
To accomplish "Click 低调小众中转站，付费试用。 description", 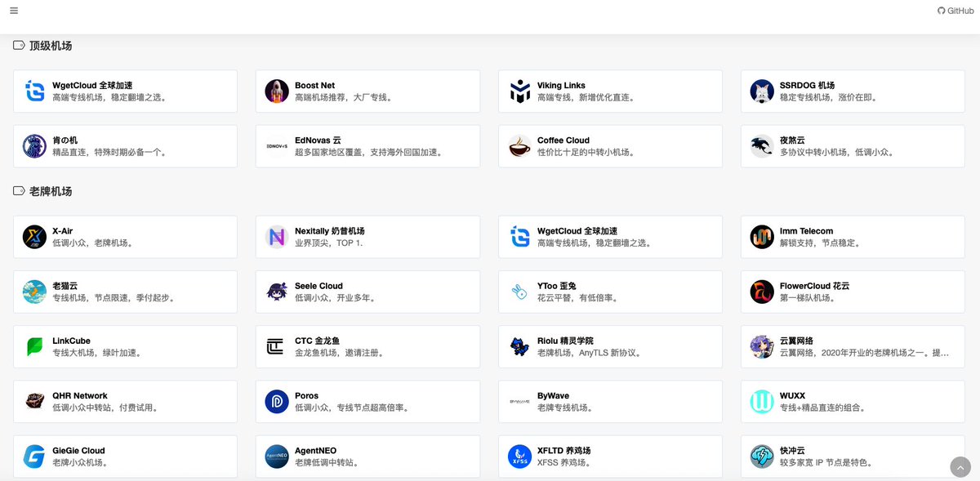I will (105, 408).
